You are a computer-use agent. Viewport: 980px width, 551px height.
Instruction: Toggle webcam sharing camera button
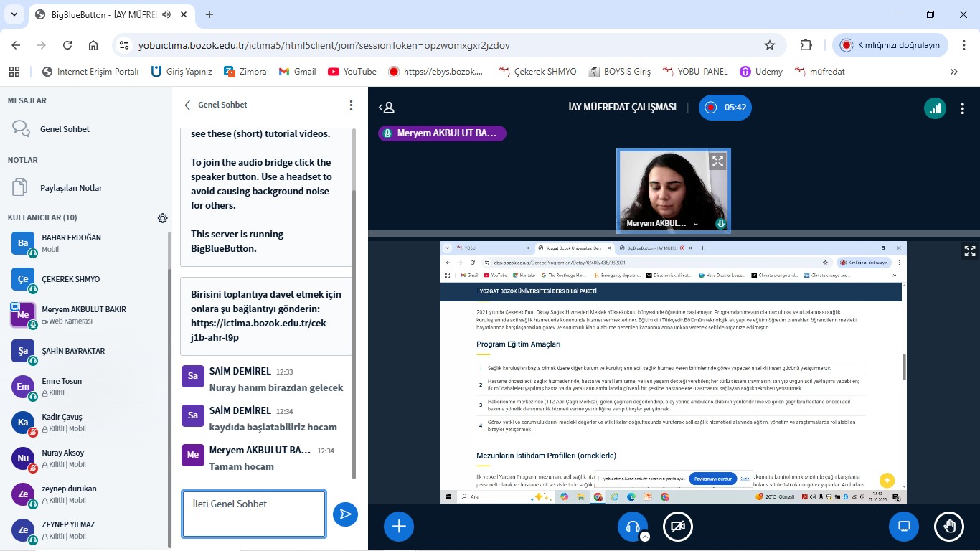677,527
